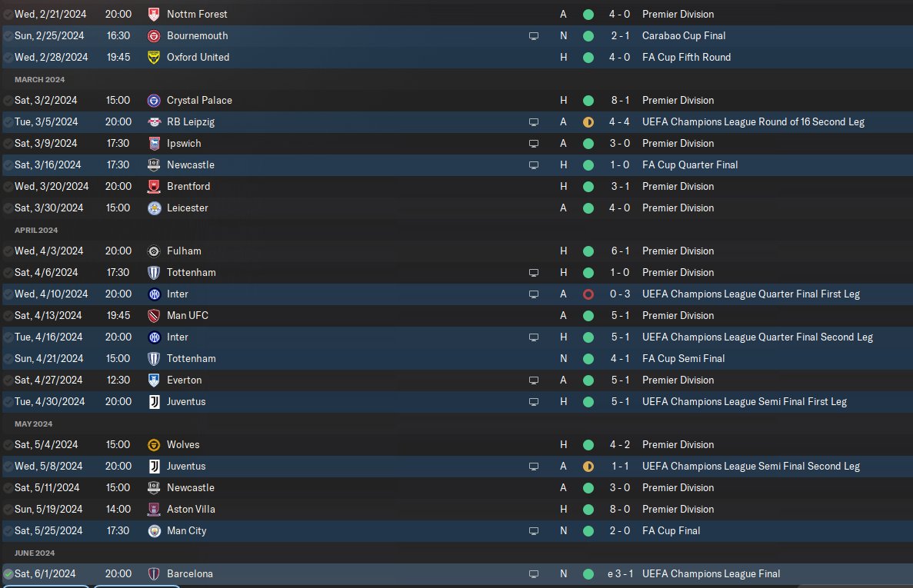Screen dimensions: 913x588
Task: Click the TV icon on the Barcelona final row
Action: coord(533,574)
